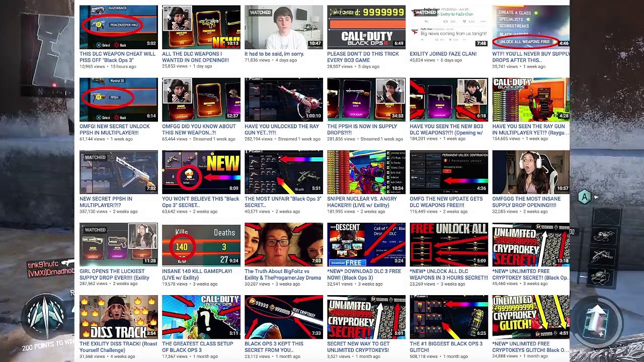The image size is (644, 362).
Task: Click title "THE MOST UNFAIR Black Ops 3 SECRET"
Action: click(x=283, y=202)
